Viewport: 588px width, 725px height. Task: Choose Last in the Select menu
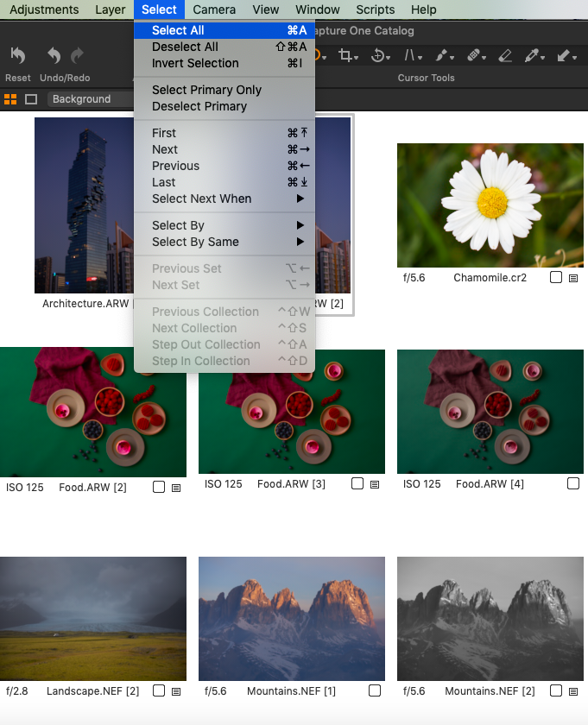click(224, 182)
